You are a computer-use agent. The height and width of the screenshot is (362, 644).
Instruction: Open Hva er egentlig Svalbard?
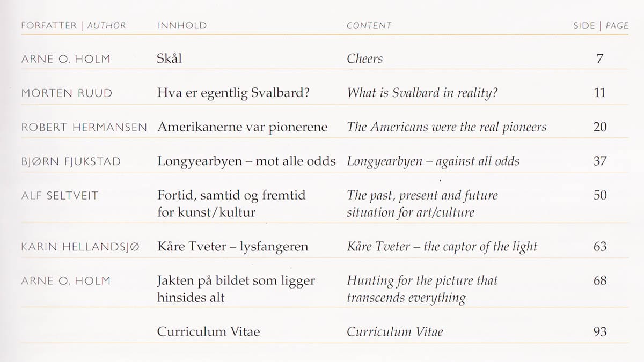click(x=233, y=93)
